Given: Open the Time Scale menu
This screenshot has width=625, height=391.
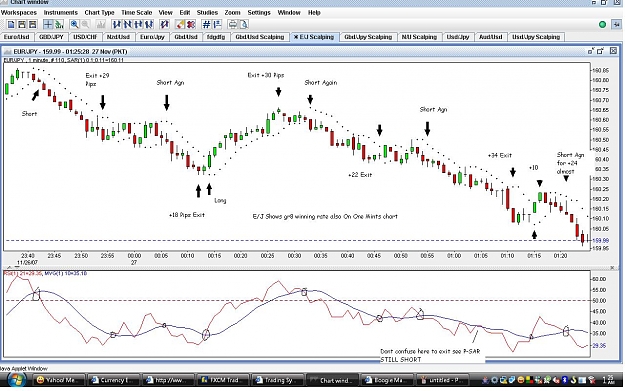Looking at the screenshot, I should pyautogui.click(x=137, y=12).
